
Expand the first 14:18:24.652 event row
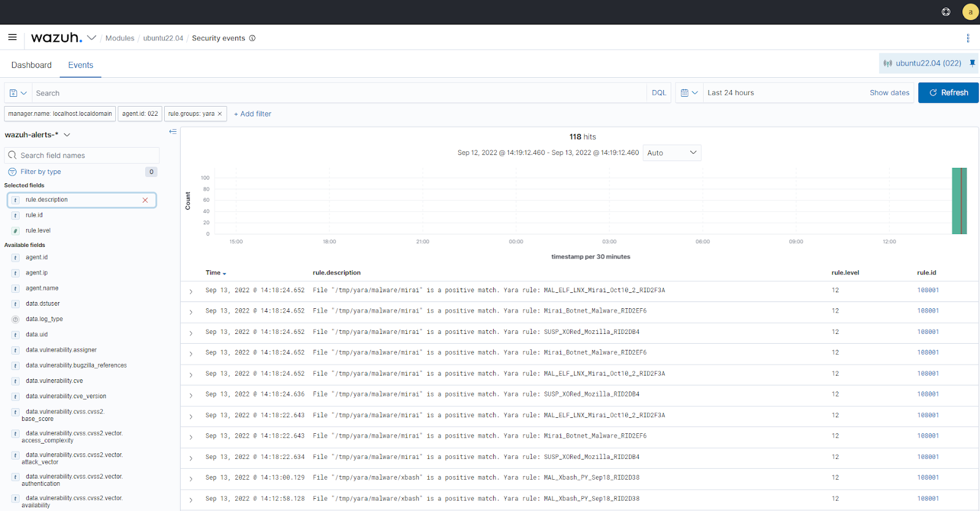(191, 292)
